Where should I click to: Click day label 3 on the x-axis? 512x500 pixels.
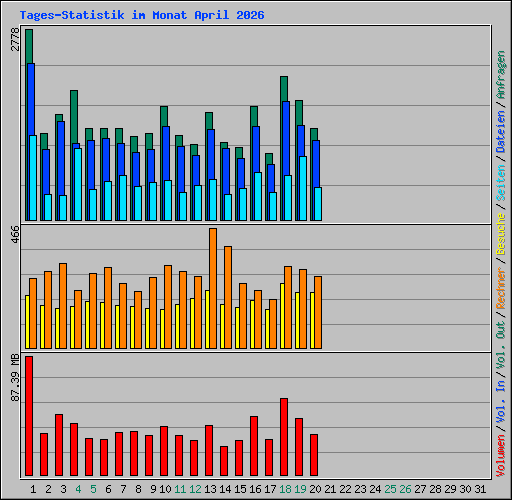pyautogui.click(x=63, y=489)
